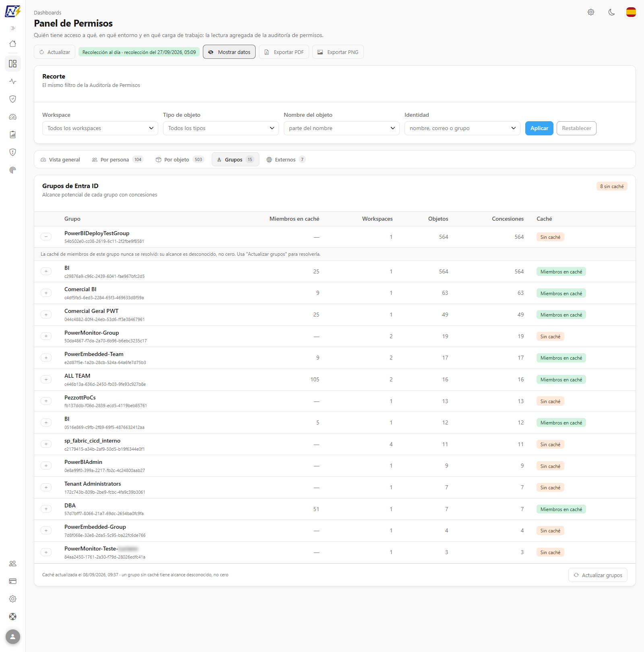Toggle the Mostrar datos visibility button
This screenshot has width=644, height=652.
click(229, 52)
